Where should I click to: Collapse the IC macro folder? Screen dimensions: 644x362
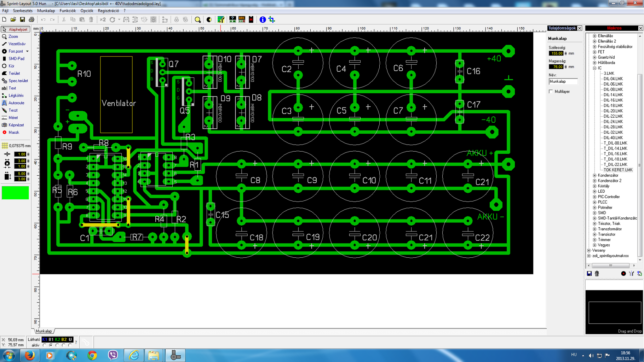595,68
